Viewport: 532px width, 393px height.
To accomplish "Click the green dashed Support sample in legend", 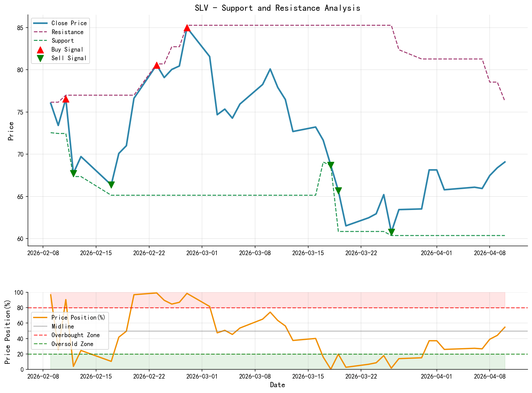I will [x=41, y=41].
